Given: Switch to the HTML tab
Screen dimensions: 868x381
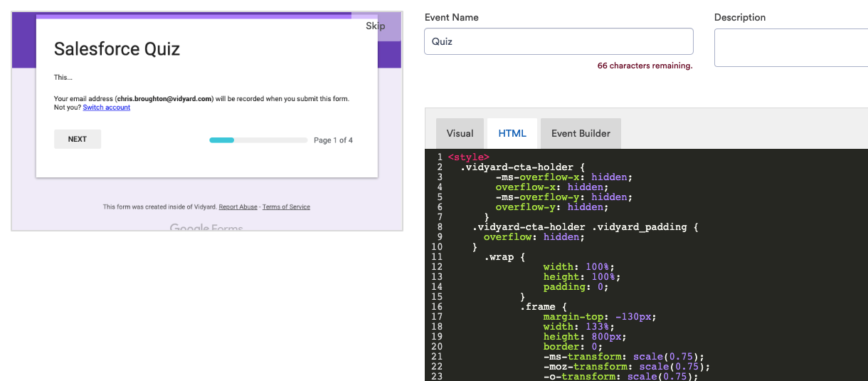Looking at the screenshot, I should pyautogui.click(x=512, y=133).
